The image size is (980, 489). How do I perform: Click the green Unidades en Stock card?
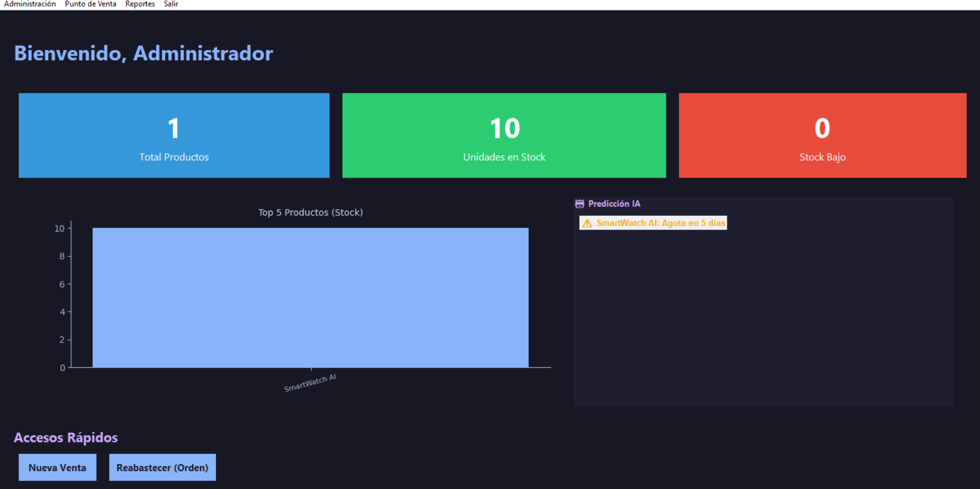(504, 135)
